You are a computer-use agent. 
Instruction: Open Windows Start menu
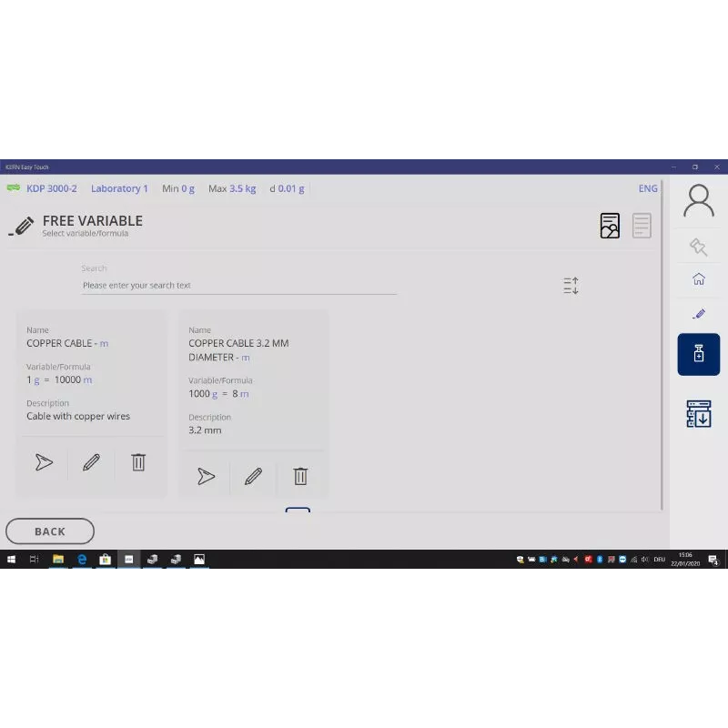pyautogui.click(x=12, y=560)
